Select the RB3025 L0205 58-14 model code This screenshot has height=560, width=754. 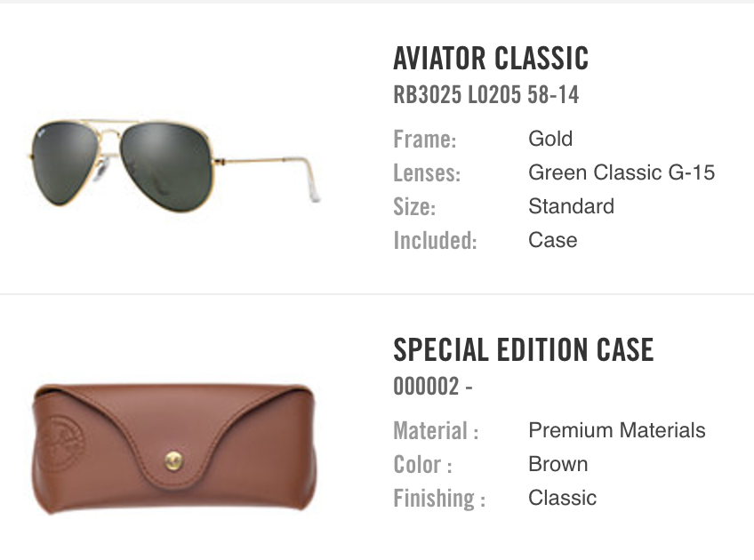(x=486, y=95)
